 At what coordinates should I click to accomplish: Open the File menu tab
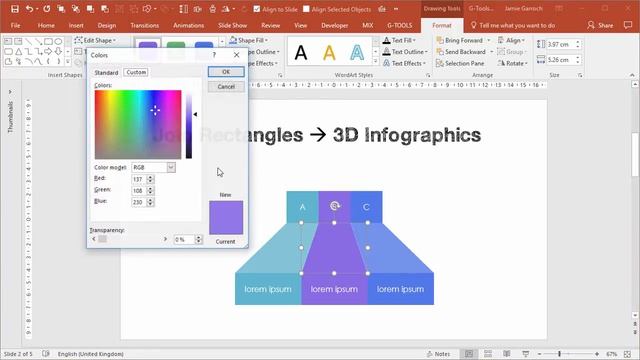pyautogui.click(x=16, y=25)
